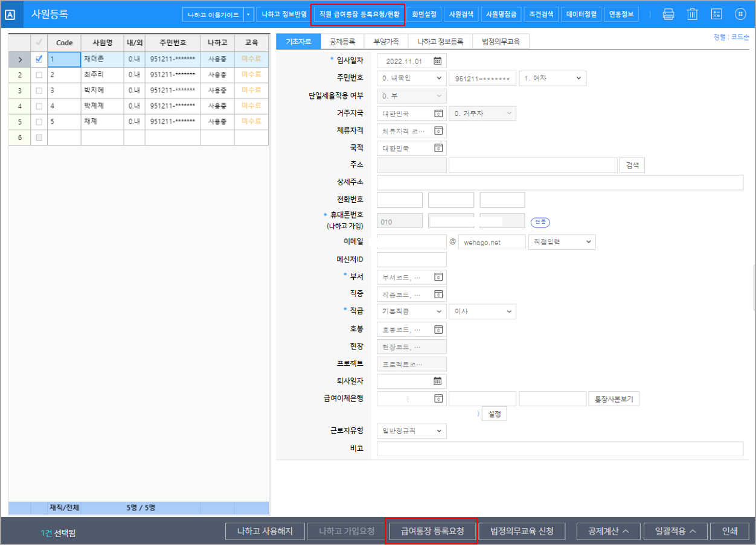Click the 사원명잠금 button

(501, 14)
